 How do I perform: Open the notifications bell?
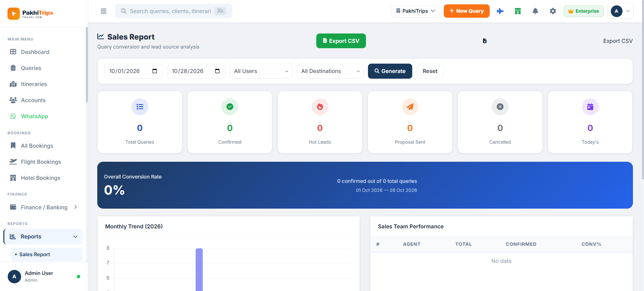coord(535,11)
